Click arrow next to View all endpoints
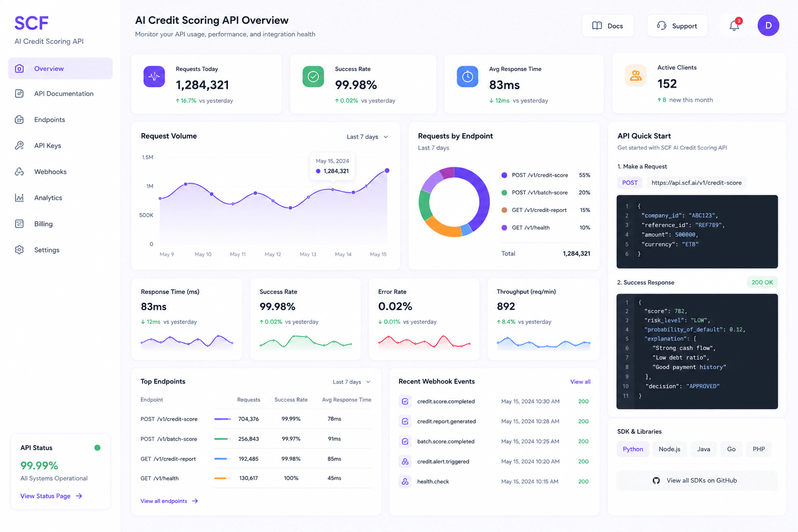Image resolution: width=798 pixels, height=532 pixels. pyautogui.click(x=195, y=501)
